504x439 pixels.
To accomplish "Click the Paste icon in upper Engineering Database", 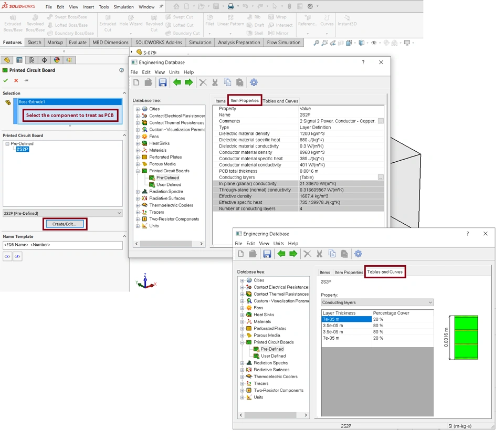I will pos(240,82).
